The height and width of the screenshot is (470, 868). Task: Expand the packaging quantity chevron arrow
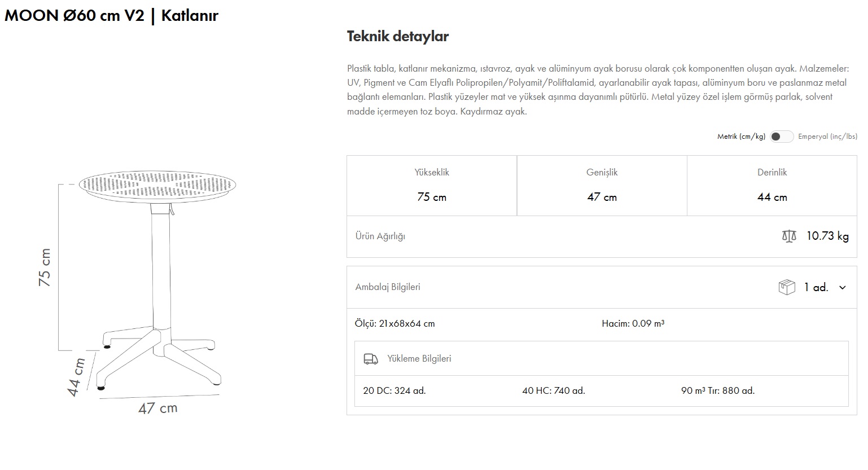click(843, 288)
